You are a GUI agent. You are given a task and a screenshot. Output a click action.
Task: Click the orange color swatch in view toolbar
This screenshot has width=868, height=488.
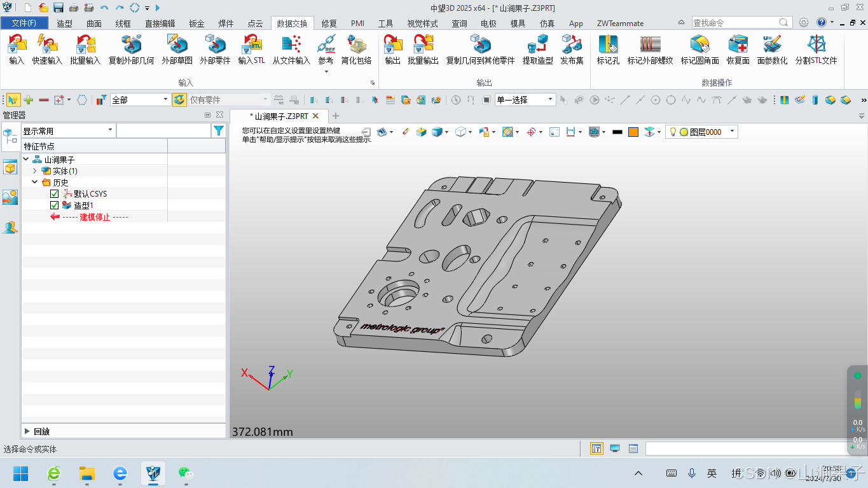(x=633, y=132)
